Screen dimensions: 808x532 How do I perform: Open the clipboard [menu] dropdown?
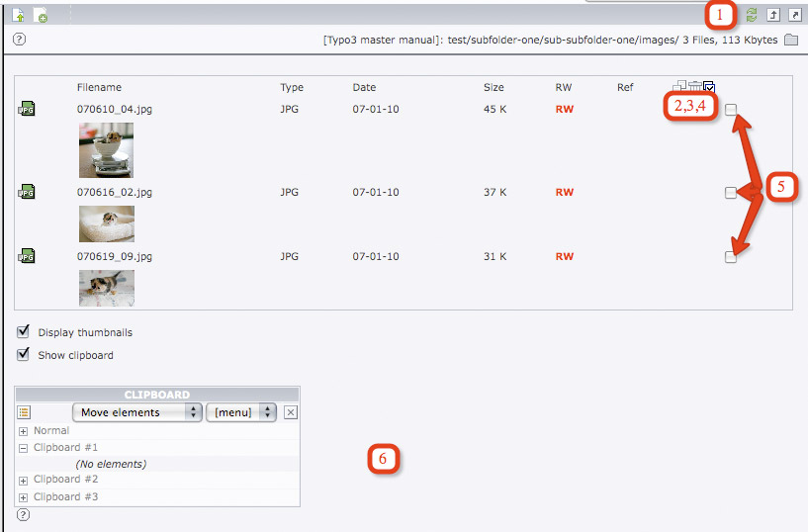[240, 412]
